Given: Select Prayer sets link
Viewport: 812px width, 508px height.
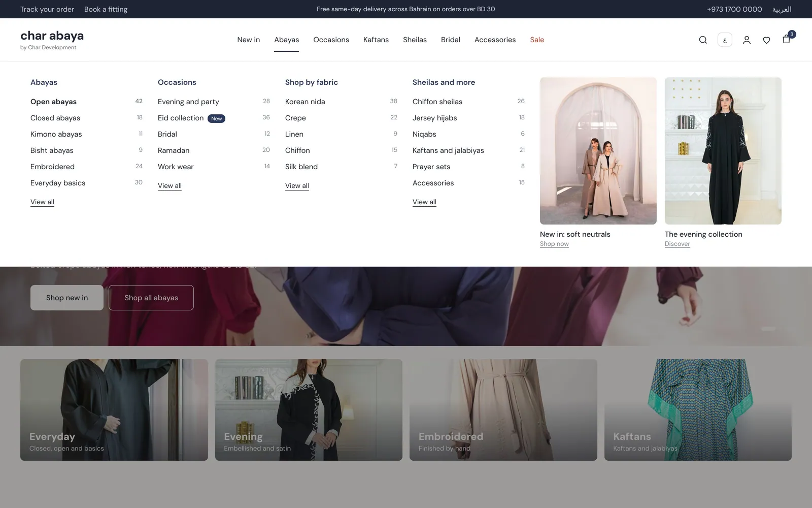Looking at the screenshot, I should point(468,167).
